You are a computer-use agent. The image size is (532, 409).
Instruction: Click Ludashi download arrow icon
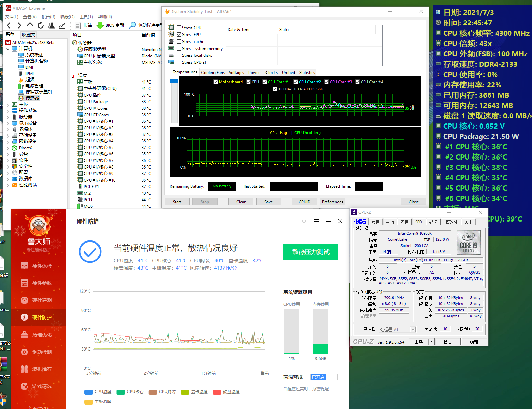click(x=304, y=221)
